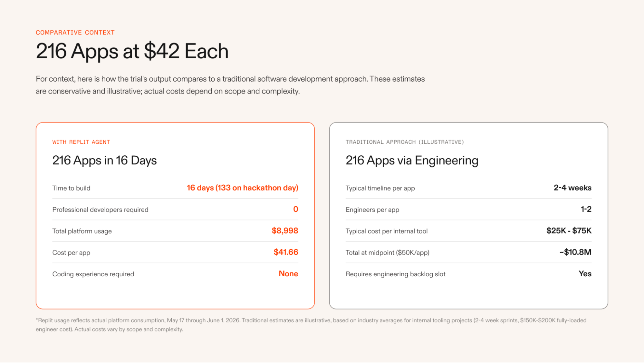Click the '216 Apps via Engineering' heading
The image size is (644, 363).
coord(412,161)
